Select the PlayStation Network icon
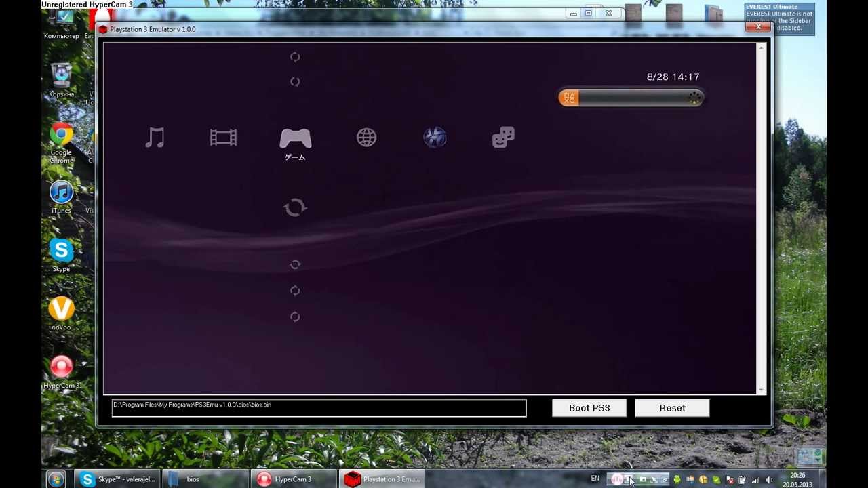Viewport: 868px width, 488px height. click(x=435, y=138)
